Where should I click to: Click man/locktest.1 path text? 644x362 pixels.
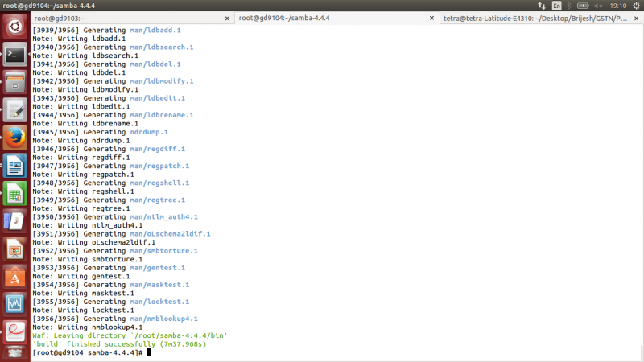pos(159,302)
